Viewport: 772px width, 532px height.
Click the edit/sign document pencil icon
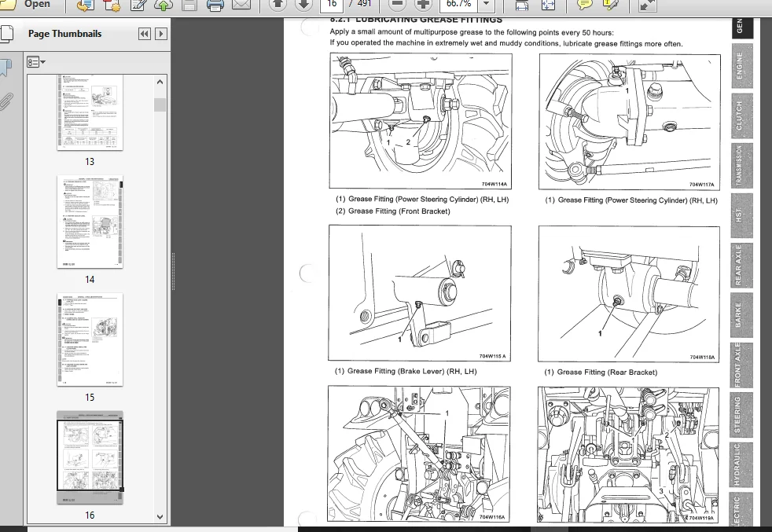[x=138, y=5]
